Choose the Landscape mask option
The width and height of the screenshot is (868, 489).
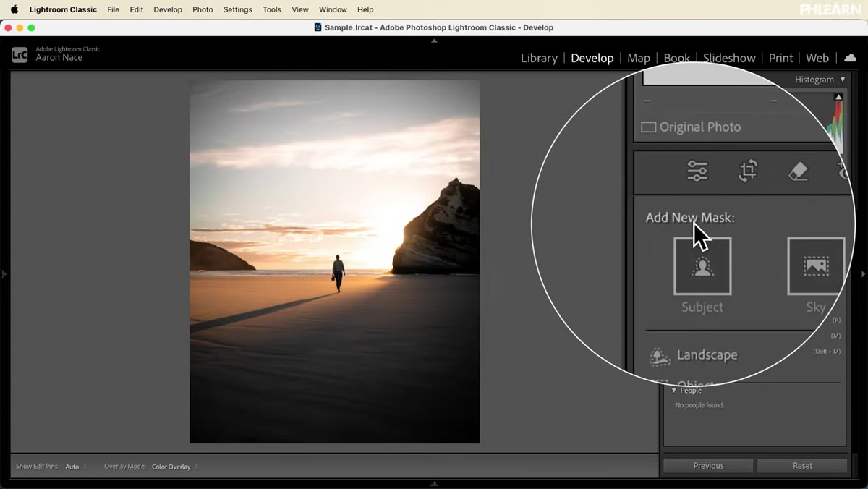pyautogui.click(x=693, y=355)
